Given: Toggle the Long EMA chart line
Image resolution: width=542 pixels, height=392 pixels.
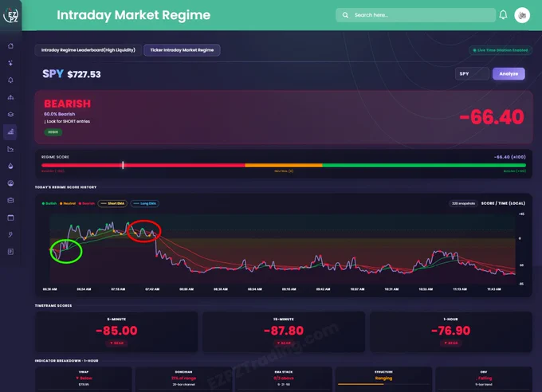Looking at the screenshot, I should [145, 204].
